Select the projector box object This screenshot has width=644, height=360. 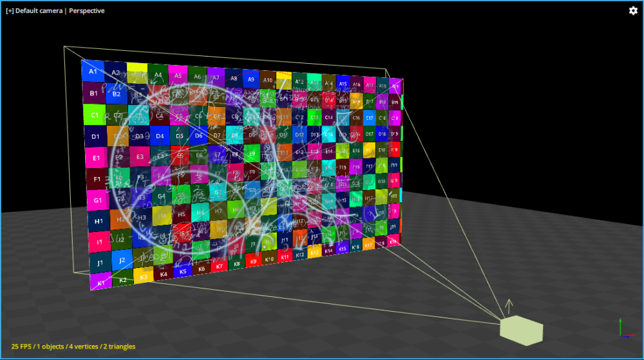click(x=521, y=330)
